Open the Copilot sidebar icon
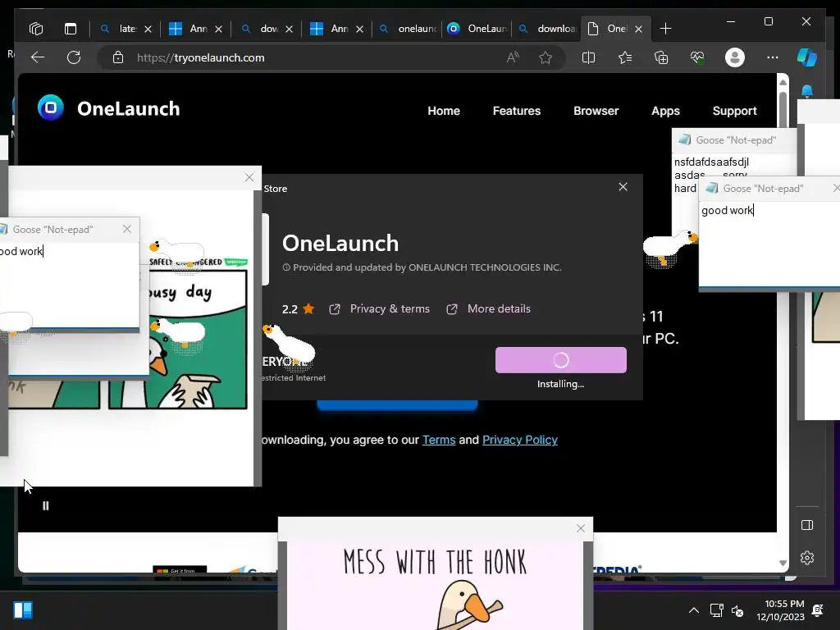 807,57
